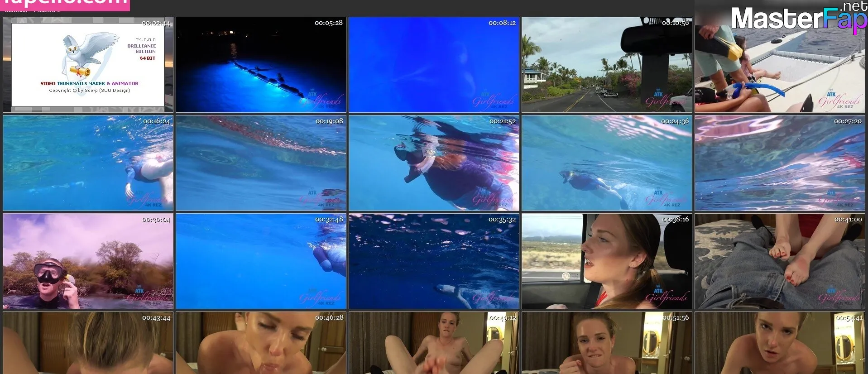Click the 00:08:12 timestamp label

click(x=502, y=23)
